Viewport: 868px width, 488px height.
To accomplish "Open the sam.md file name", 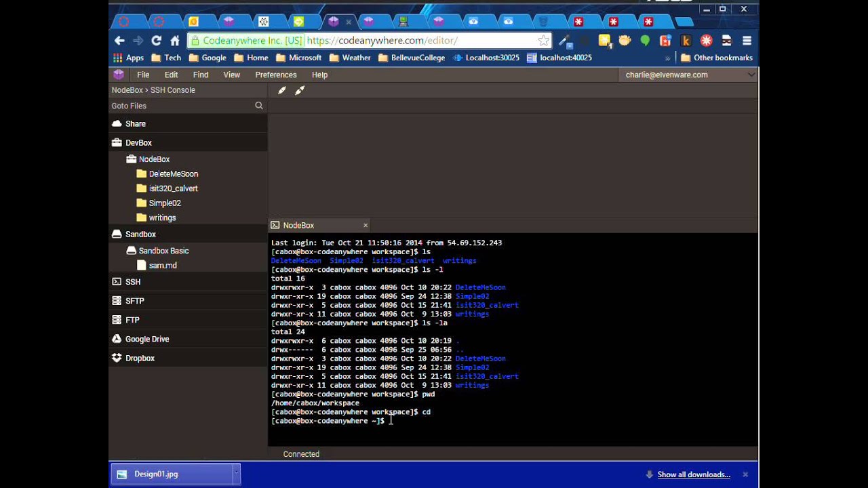I will tap(163, 266).
